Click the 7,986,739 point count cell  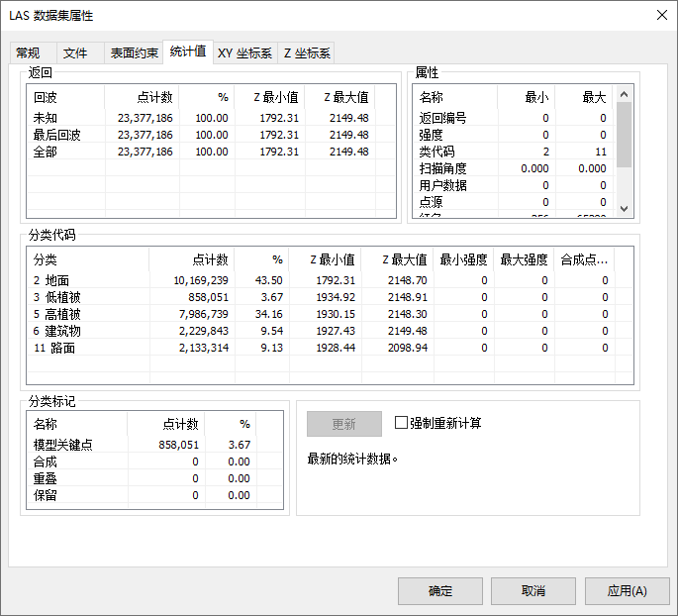click(204, 314)
